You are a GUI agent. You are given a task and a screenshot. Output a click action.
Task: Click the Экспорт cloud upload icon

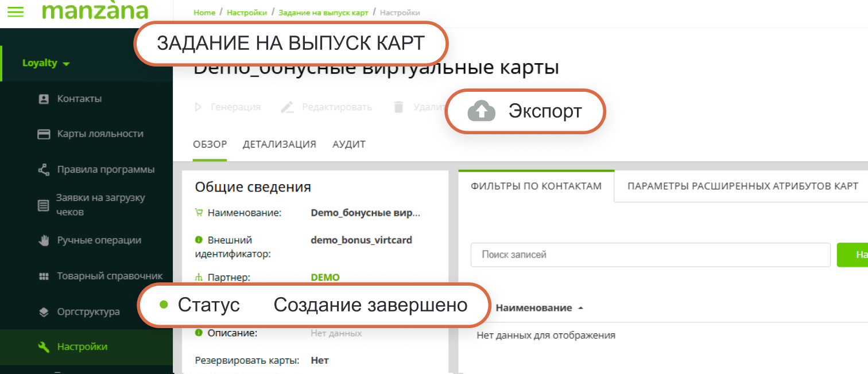[x=481, y=111]
